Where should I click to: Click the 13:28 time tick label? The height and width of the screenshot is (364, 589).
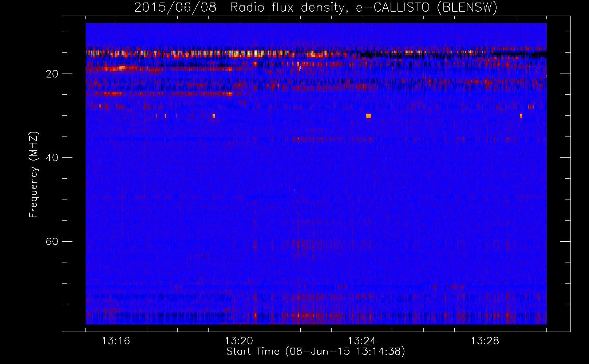click(485, 341)
